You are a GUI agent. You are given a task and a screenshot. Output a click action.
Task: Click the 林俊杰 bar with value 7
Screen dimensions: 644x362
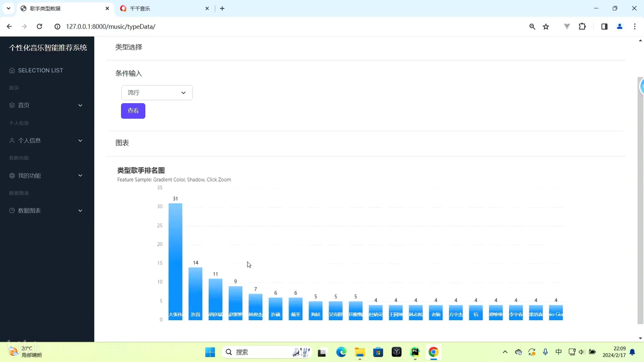pos(256,307)
